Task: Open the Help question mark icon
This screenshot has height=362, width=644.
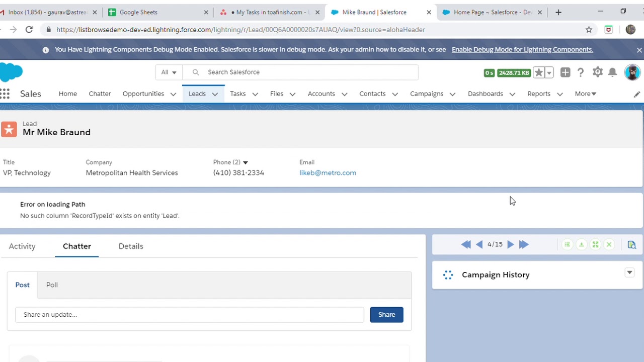Action: point(581,72)
